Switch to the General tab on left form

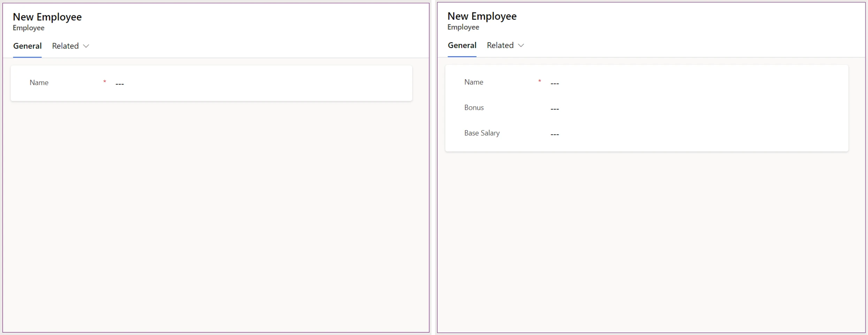27,46
